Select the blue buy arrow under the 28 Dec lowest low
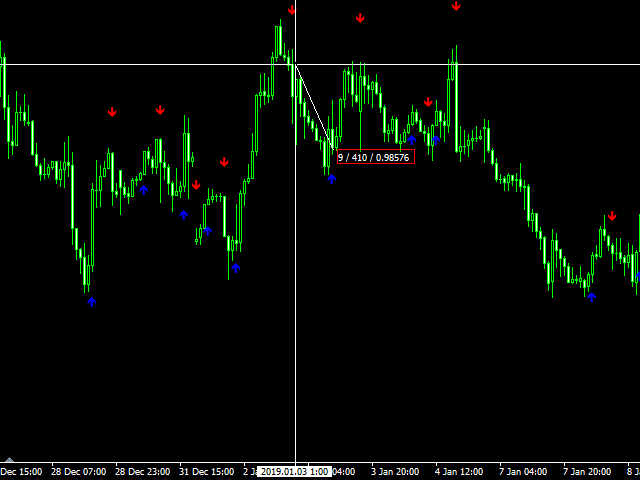The width and height of the screenshot is (640, 480). pos(91,302)
